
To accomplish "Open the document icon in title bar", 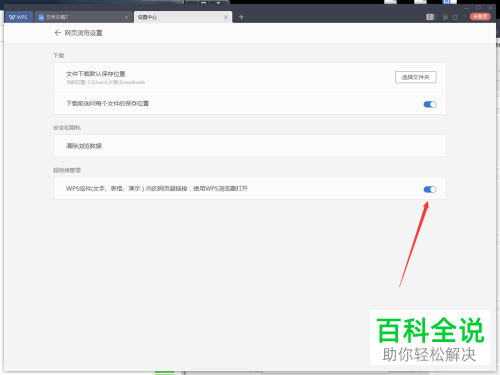I will point(445,17).
